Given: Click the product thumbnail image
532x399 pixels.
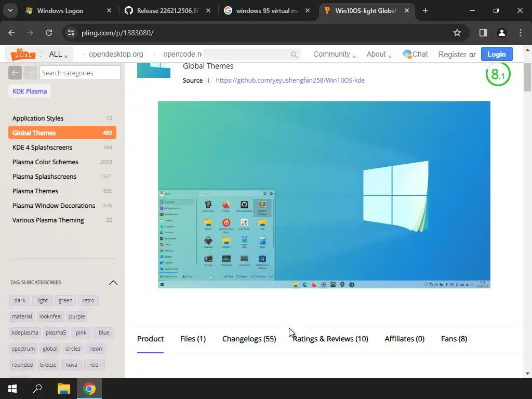Looking at the screenshot, I should click(154, 70).
